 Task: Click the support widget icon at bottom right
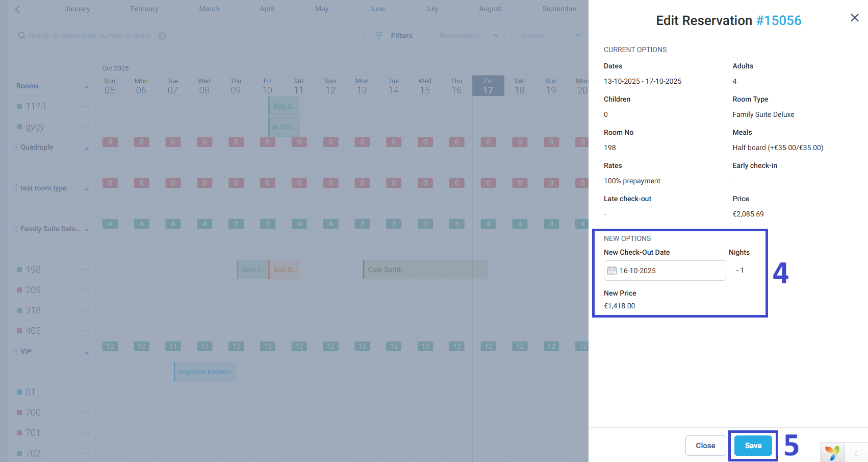click(x=832, y=452)
